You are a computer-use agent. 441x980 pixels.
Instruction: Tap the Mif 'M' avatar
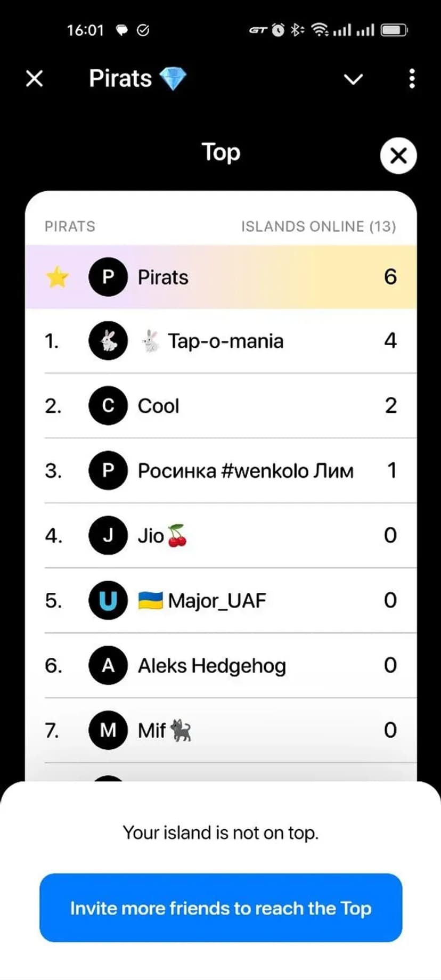pos(108,730)
